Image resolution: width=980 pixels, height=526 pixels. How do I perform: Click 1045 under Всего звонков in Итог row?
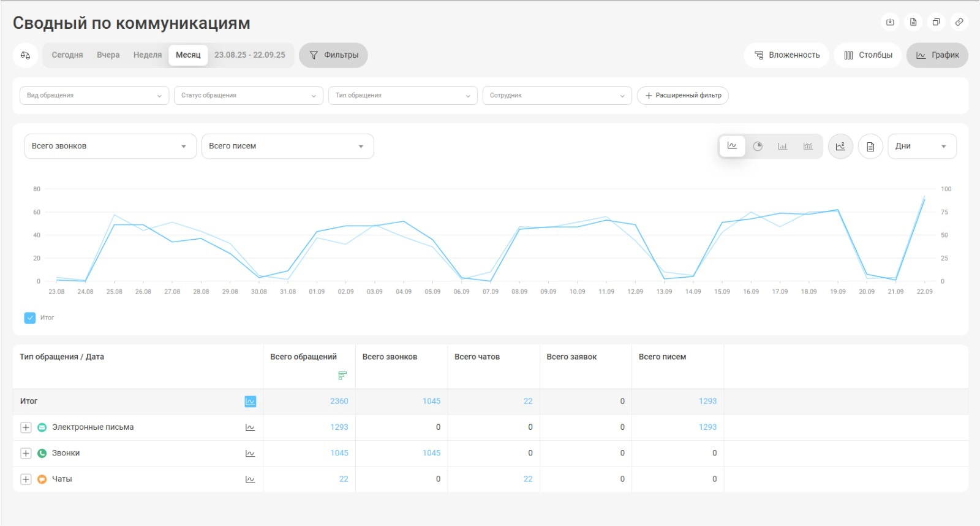(x=431, y=402)
